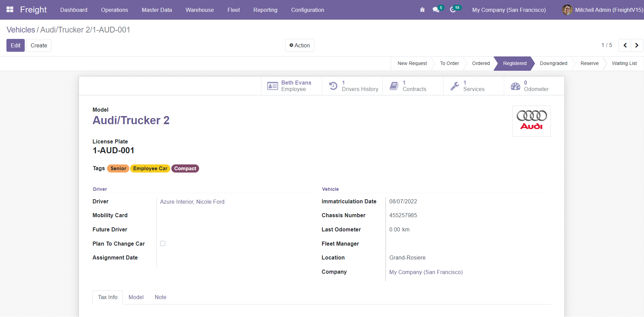Open the Odometer gauge icon
This screenshot has width=644, height=317.
point(515,86)
